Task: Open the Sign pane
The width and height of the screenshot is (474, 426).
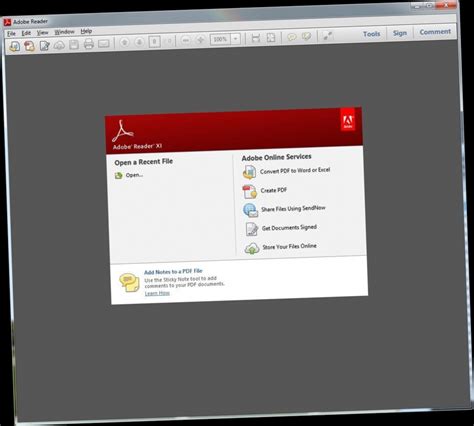Action: tap(400, 33)
